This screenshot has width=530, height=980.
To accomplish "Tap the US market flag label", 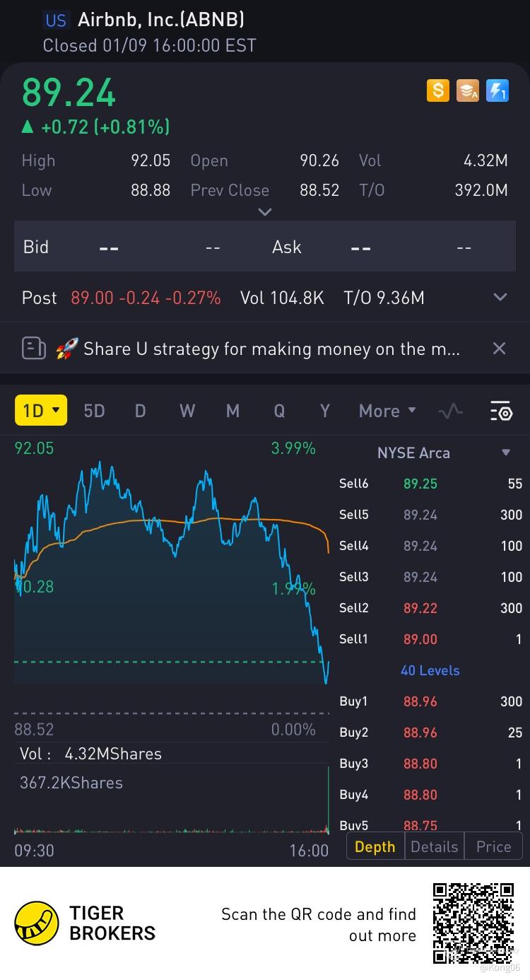I will tap(56, 21).
